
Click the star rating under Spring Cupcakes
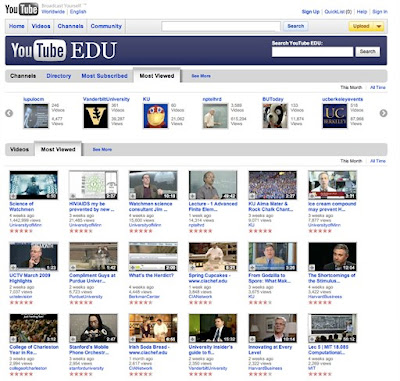pyautogui.click(x=201, y=302)
